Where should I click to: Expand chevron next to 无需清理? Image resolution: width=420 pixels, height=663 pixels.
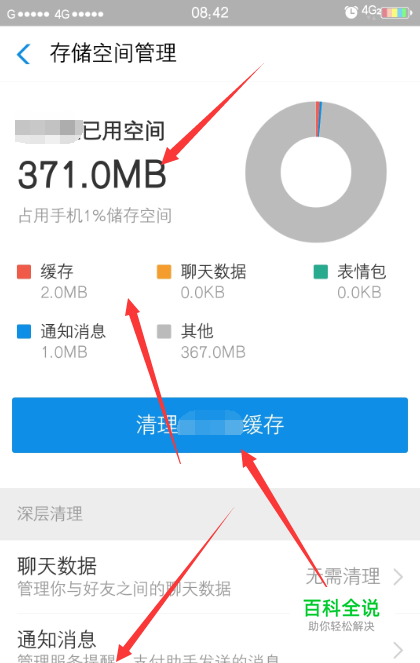click(x=398, y=576)
